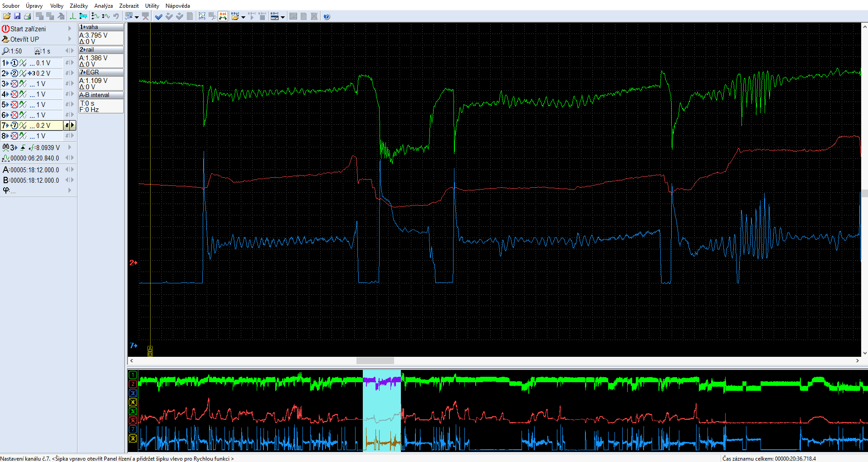Click the Otevřít UP button

(24, 39)
